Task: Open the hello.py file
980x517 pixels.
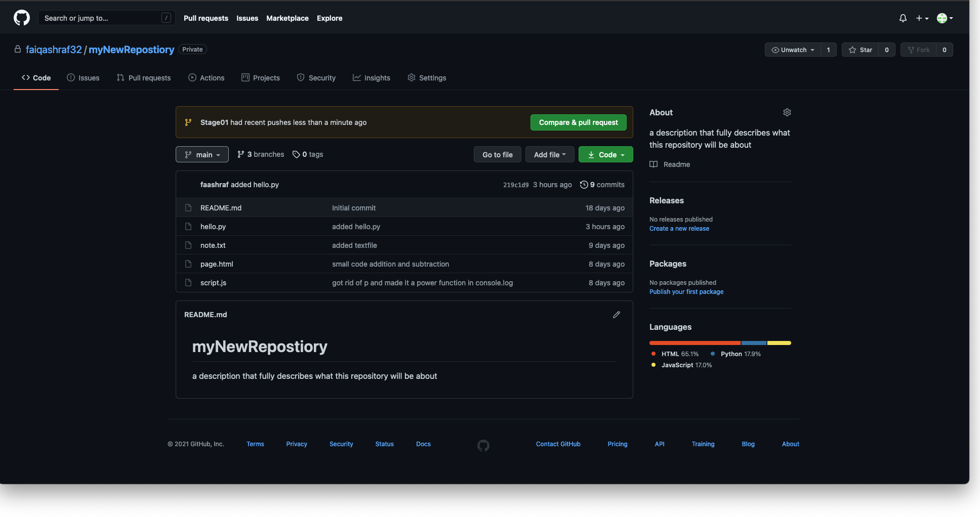Action: [213, 227]
